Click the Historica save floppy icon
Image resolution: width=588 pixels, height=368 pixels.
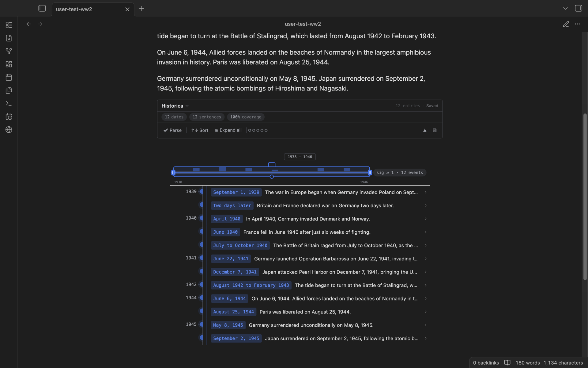coord(435,130)
